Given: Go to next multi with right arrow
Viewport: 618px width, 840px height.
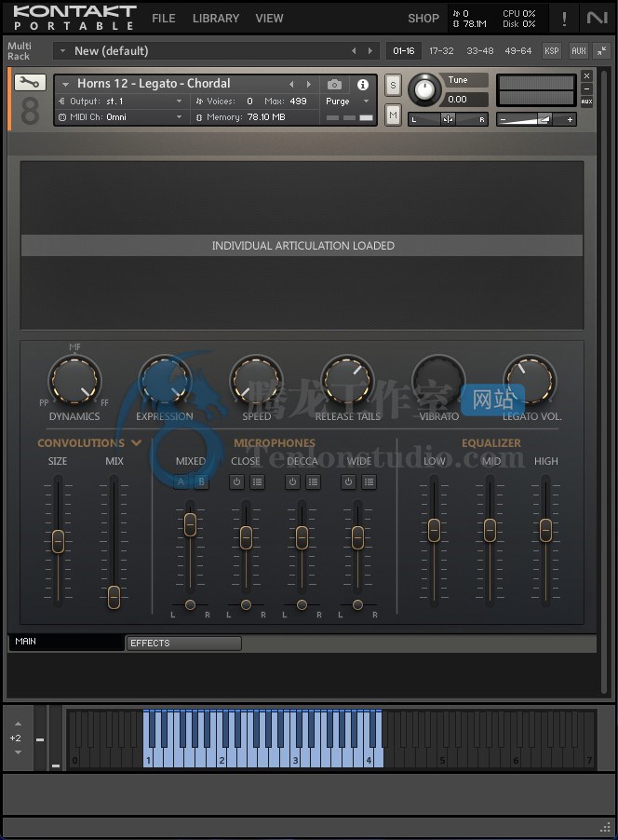Looking at the screenshot, I should click(x=370, y=51).
